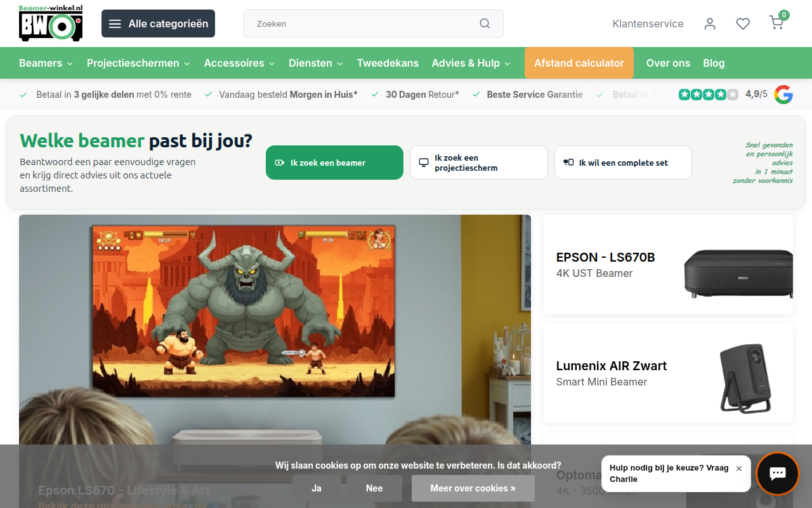Select 'Ik zoek een projectiescherm' option
The height and width of the screenshot is (508, 812).
479,163
